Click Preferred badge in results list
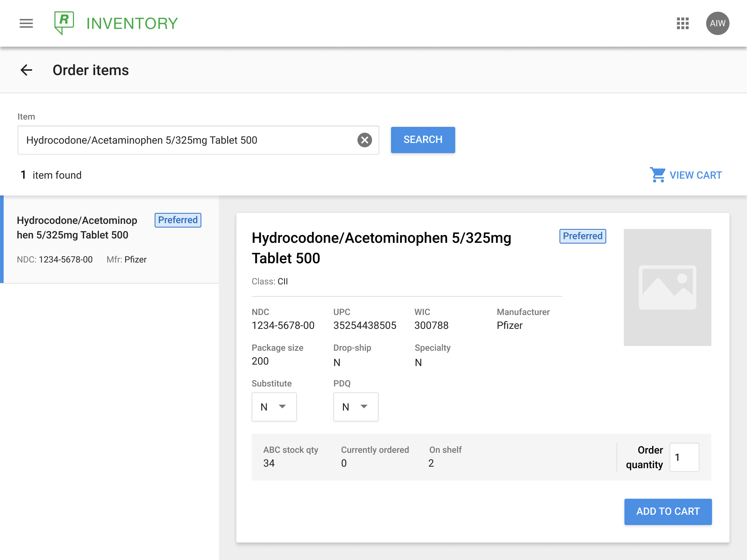This screenshot has width=747, height=560. tap(178, 220)
